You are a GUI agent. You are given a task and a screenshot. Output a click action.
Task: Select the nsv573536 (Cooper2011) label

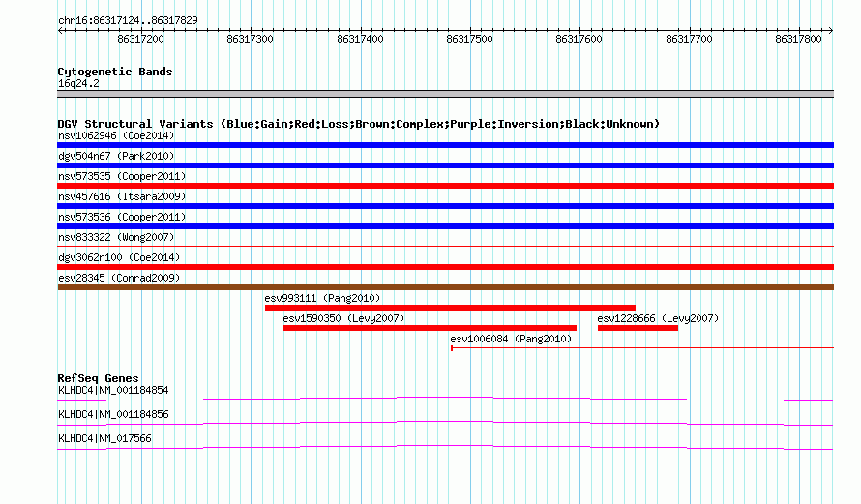click(122, 217)
